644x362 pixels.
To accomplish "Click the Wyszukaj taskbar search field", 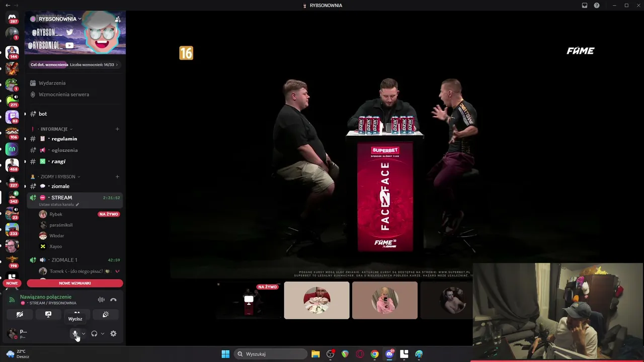I will tap(271, 354).
